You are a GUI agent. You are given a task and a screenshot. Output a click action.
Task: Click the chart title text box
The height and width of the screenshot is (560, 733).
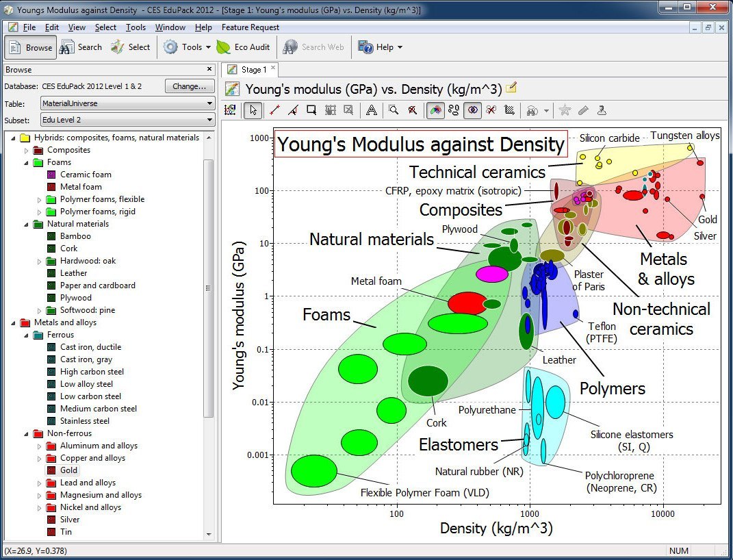pyautogui.click(x=421, y=144)
